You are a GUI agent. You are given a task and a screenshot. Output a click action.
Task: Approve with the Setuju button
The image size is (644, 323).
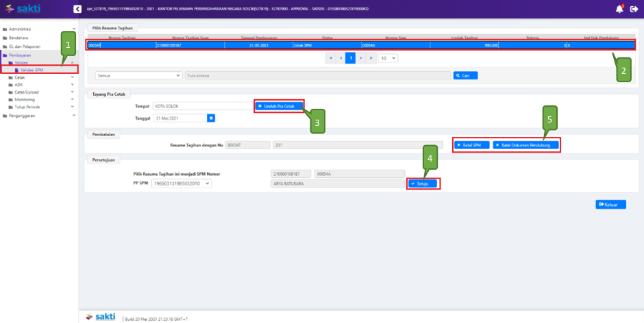coord(422,183)
